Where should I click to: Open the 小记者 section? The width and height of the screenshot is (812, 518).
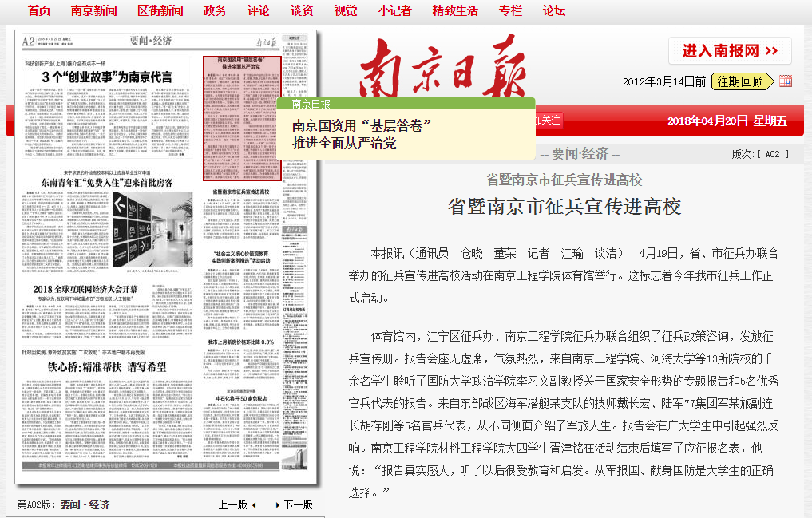coord(395,10)
